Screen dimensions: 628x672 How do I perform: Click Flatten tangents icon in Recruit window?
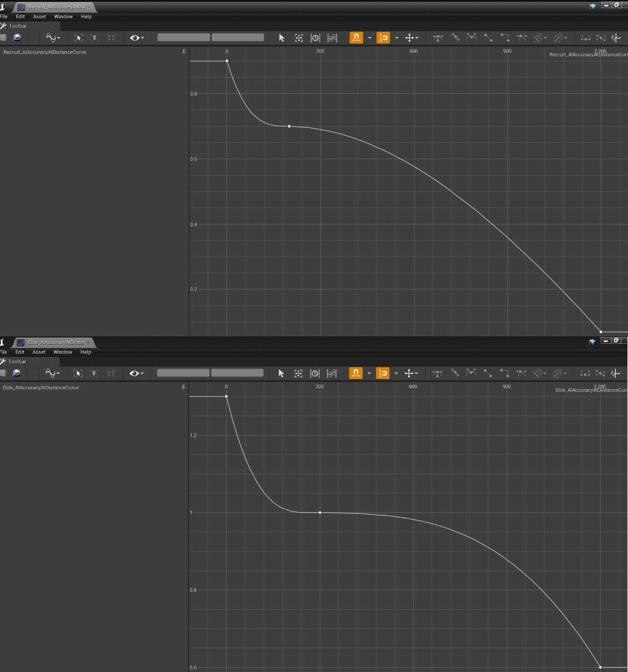586,38
